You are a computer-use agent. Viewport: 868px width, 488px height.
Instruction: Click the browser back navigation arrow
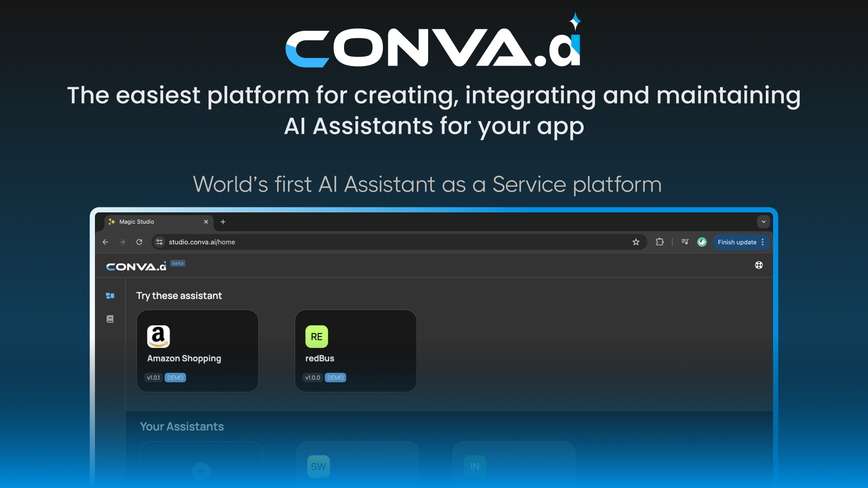(x=105, y=242)
